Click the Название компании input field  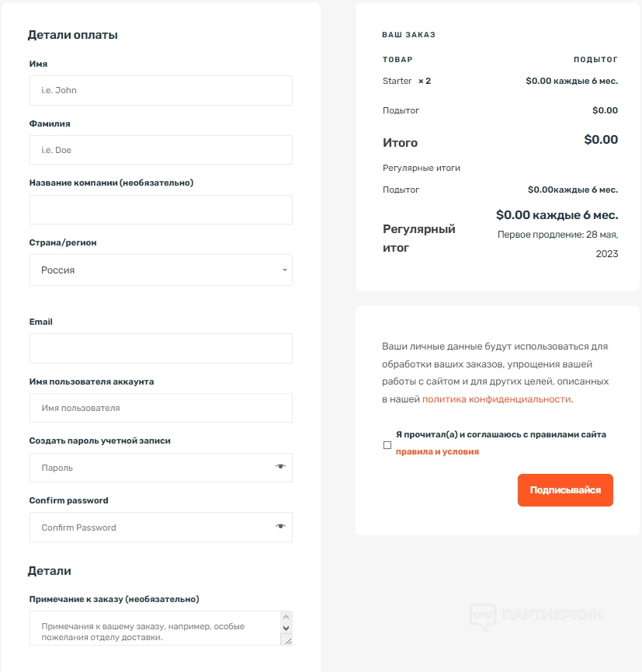[x=161, y=210]
